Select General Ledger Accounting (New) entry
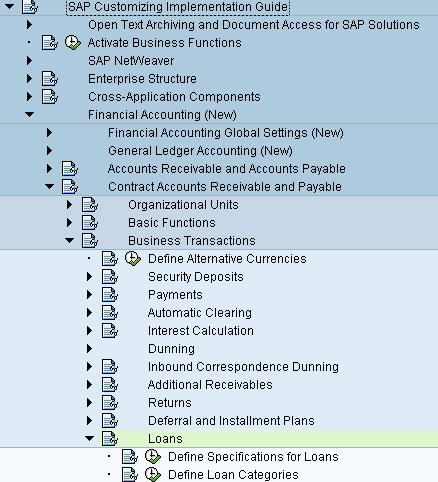This screenshot has width=438, height=482. pyautogui.click(x=200, y=151)
